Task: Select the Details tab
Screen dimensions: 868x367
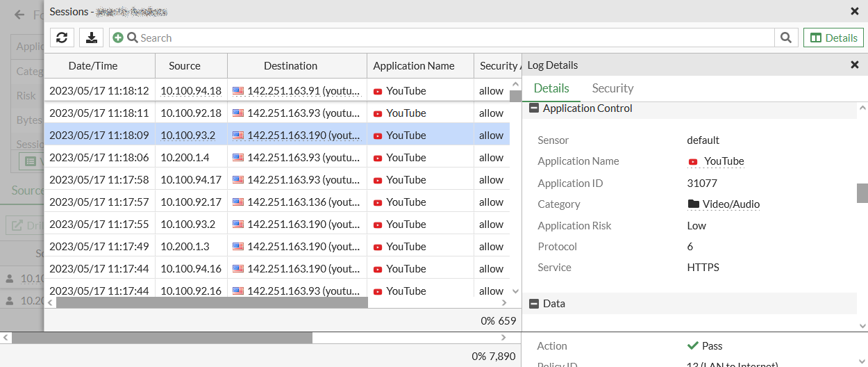Action: coord(551,88)
